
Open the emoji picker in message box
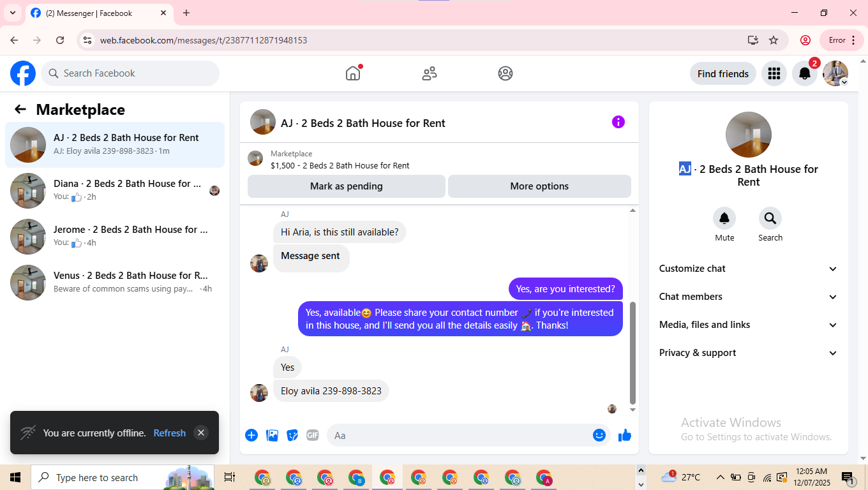599,435
